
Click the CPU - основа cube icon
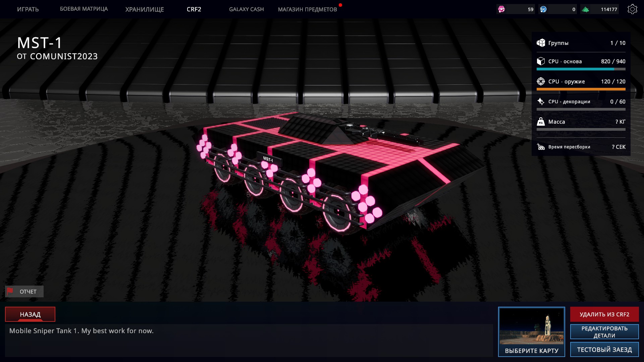click(541, 61)
